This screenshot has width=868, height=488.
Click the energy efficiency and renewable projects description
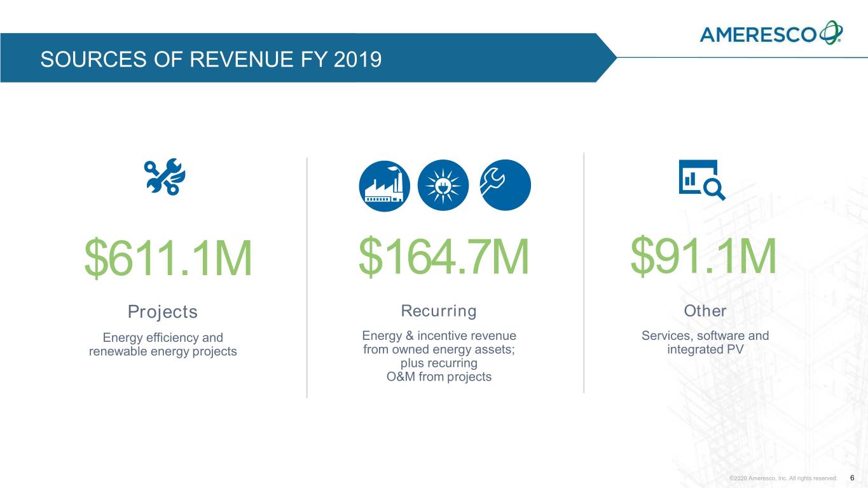click(163, 344)
